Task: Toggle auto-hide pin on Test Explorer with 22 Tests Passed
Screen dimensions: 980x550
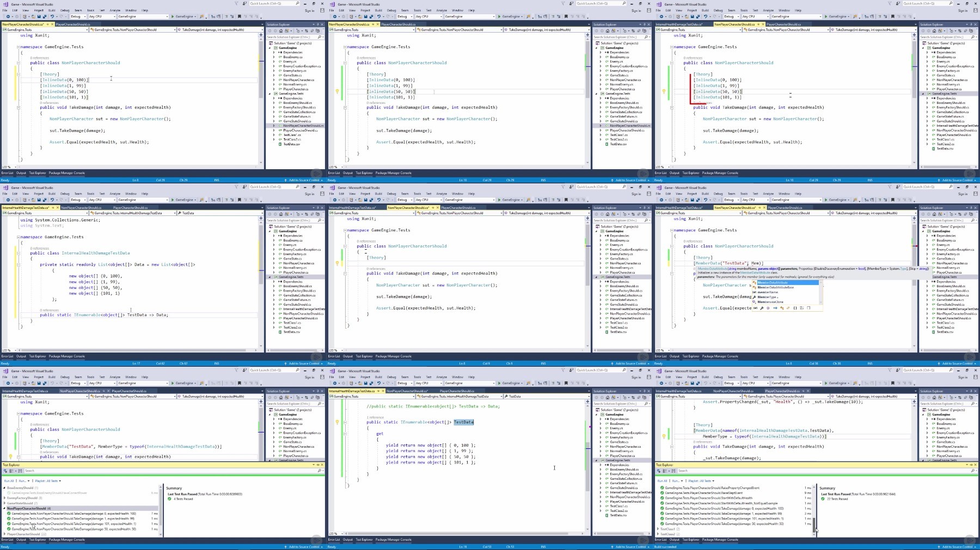Action: (x=972, y=465)
